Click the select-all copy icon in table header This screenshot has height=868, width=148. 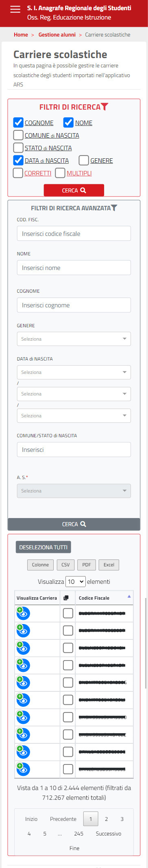click(x=67, y=598)
